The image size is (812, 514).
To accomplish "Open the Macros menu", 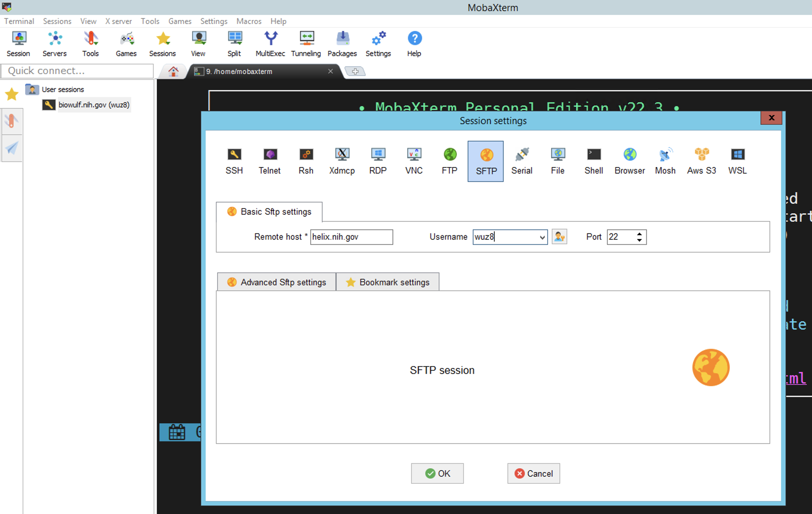I will [x=249, y=21].
